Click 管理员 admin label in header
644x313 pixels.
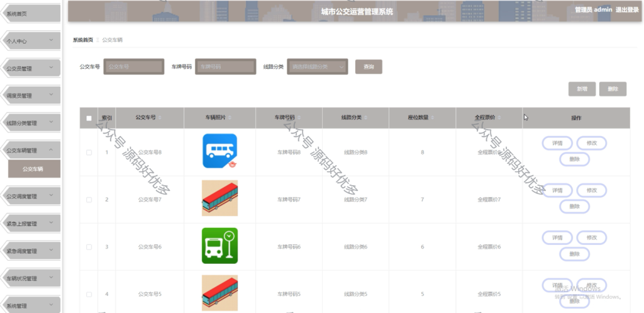pyautogui.click(x=594, y=10)
